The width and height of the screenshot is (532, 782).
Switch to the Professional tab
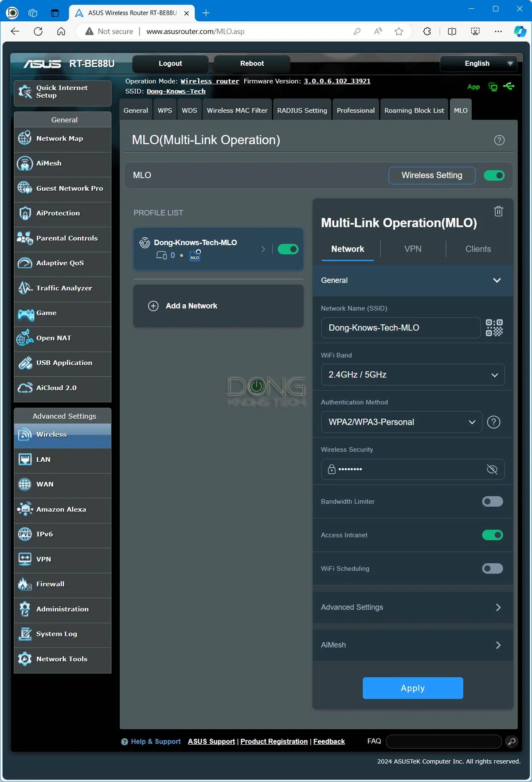[356, 110]
